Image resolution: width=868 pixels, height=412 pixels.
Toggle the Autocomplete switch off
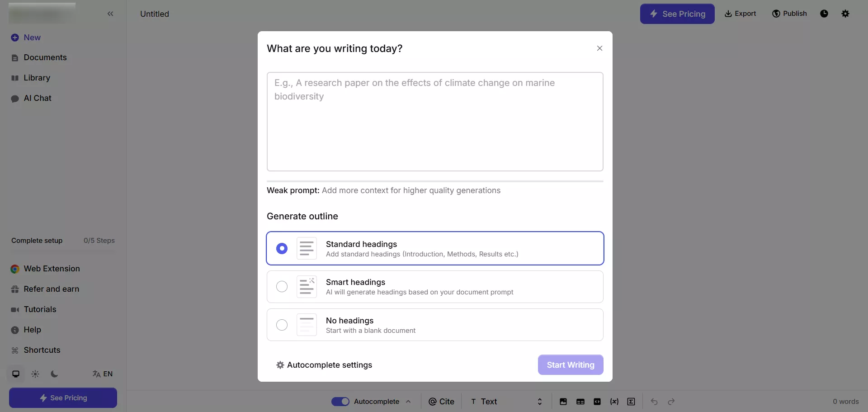pyautogui.click(x=340, y=402)
